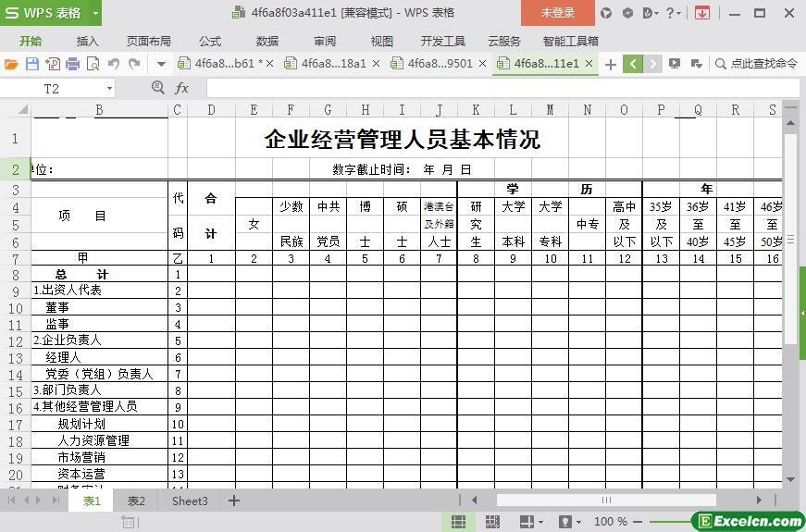Print the sheet with the printer icon
The height and width of the screenshot is (532, 806).
click(x=73, y=64)
